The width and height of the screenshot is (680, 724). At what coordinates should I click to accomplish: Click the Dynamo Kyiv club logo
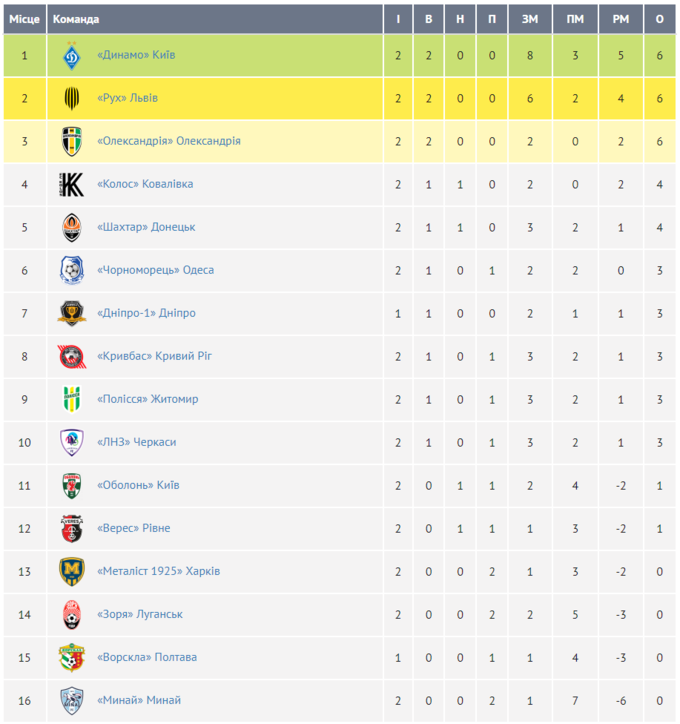click(72, 56)
